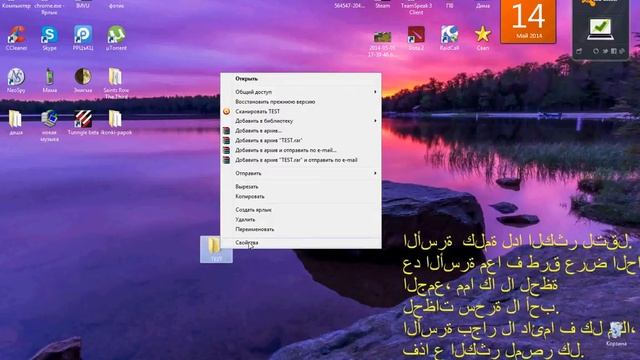Choose Удалить in the context menu

point(301,220)
